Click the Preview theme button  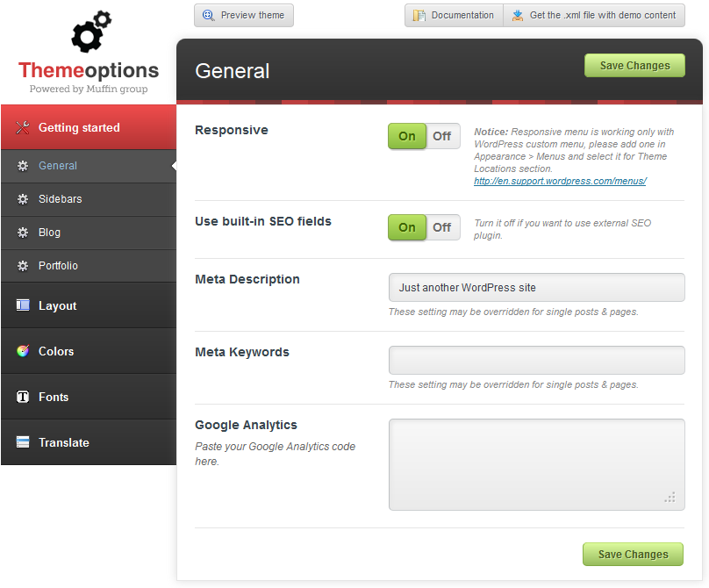point(244,16)
